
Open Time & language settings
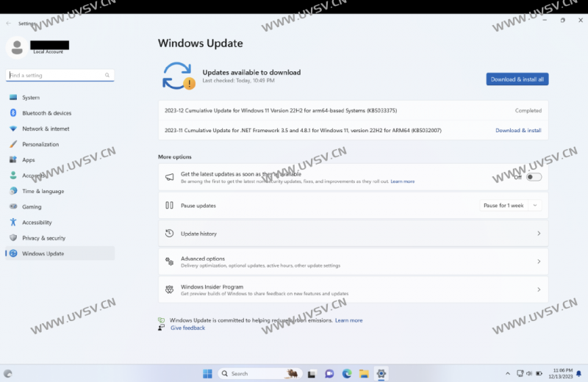click(x=60, y=191)
